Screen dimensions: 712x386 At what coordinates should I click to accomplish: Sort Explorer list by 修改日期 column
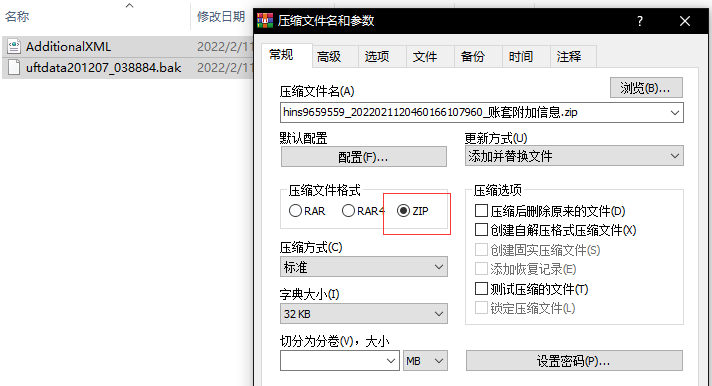tap(221, 16)
